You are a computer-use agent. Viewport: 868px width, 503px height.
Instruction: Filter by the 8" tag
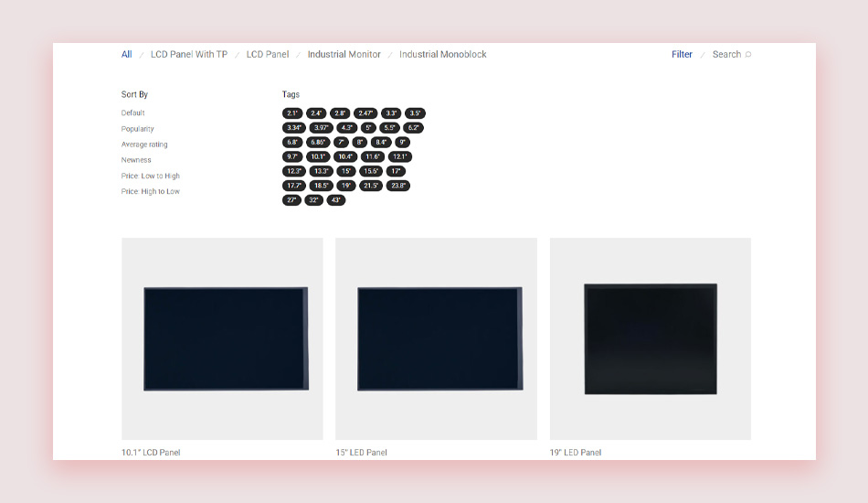[x=359, y=142]
